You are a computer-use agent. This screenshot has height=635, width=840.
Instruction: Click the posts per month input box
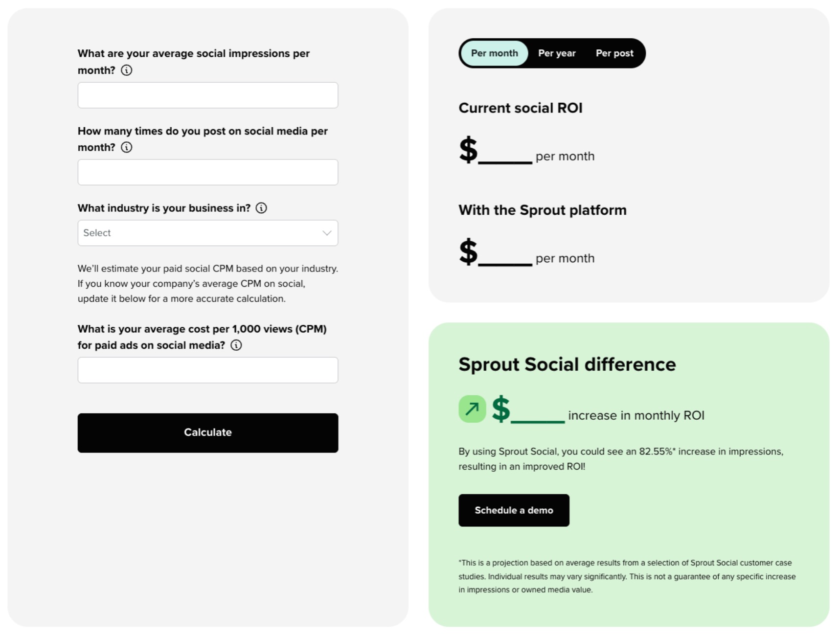pos(207,172)
